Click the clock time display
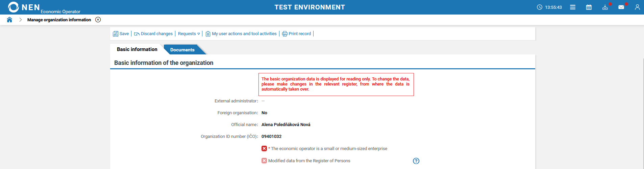 549,7
